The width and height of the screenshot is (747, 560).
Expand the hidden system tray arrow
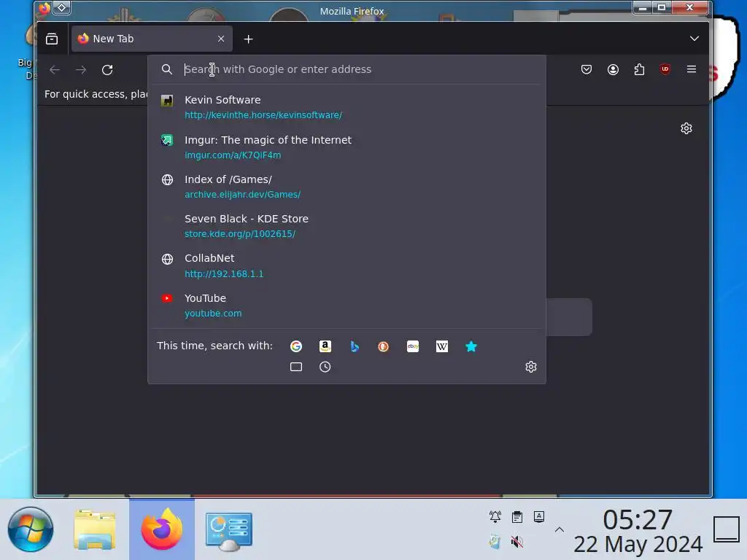(x=560, y=529)
